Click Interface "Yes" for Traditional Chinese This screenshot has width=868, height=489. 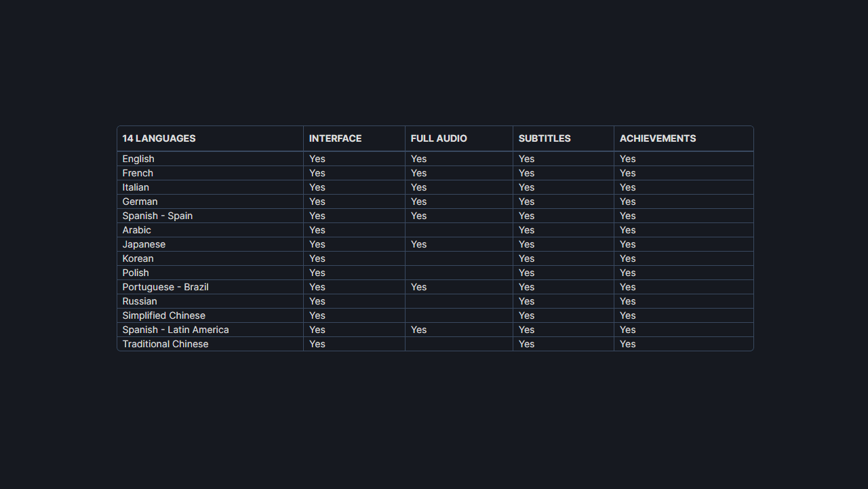[317, 344]
